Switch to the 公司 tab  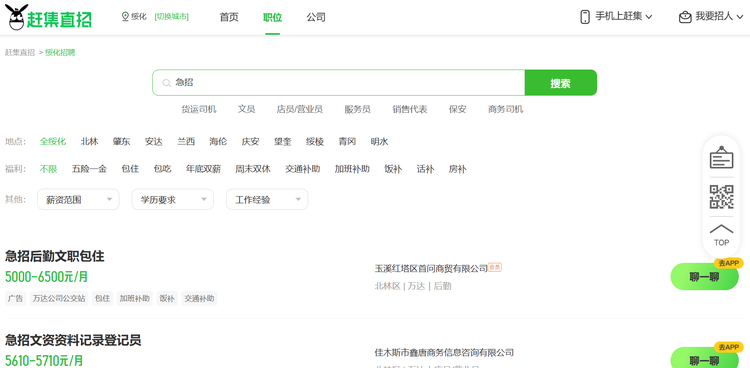click(316, 17)
